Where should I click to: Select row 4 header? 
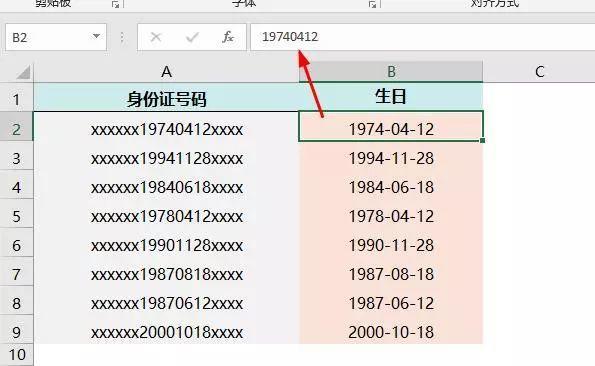tap(16, 185)
